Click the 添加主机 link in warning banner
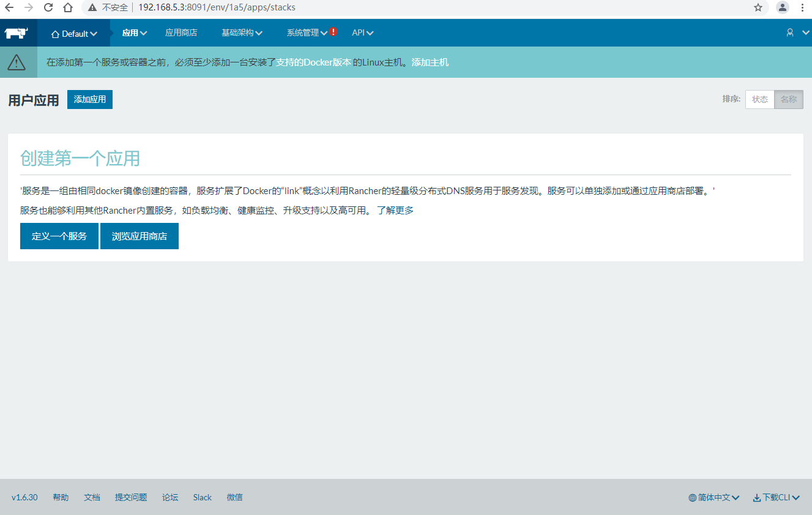The width and height of the screenshot is (812, 515). (430, 62)
